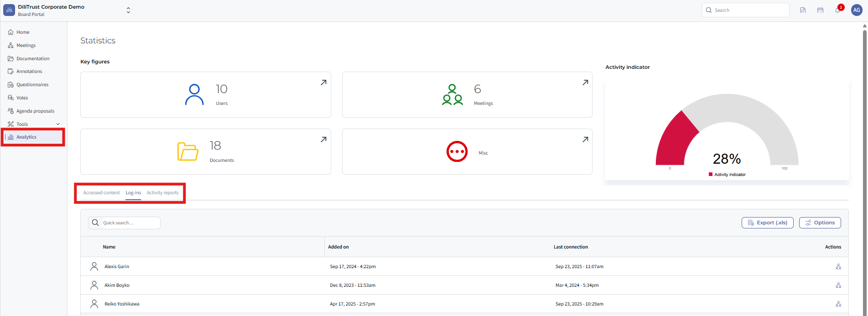Open table Options settings
The height and width of the screenshot is (316, 868).
click(x=820, y=223)
